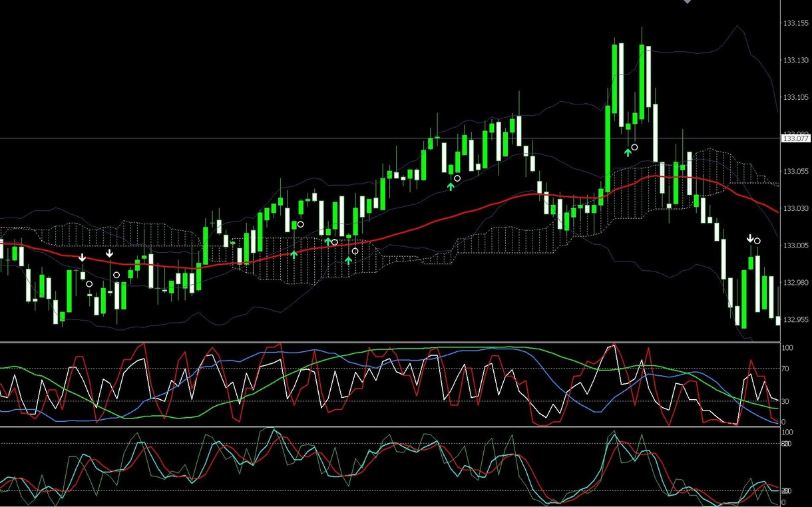The image size is (812, 507).
Task: Click circle marker beside the spike's green arrow
Action: coord(635,147)
